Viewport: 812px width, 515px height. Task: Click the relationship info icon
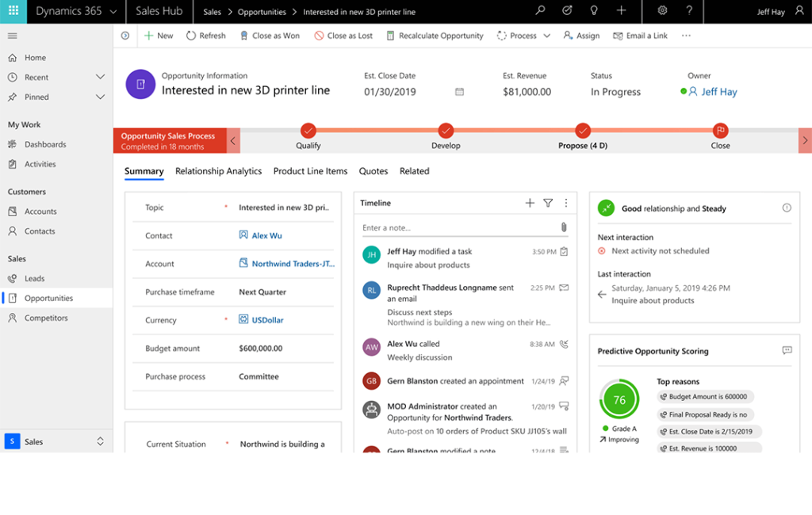787,208
